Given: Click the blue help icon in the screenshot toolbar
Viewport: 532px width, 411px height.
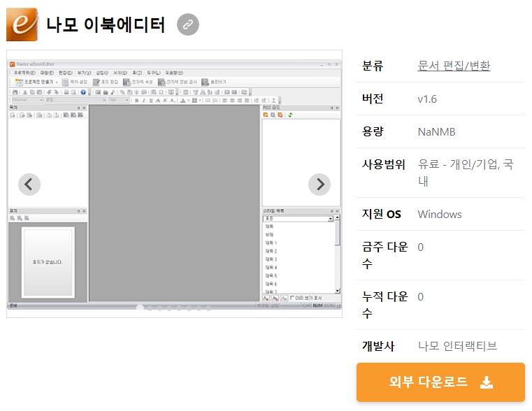Looking at the screenshot, I should click(83, 92).
